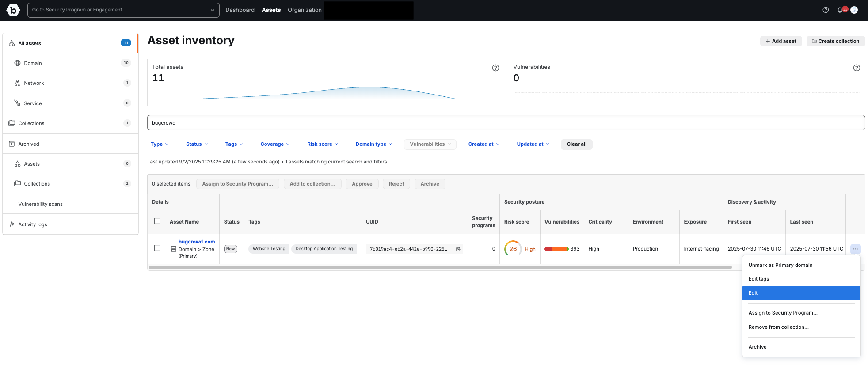Select Archive in the context menu
The width and height of the screenshot is (868, 376).
(801, 347)
